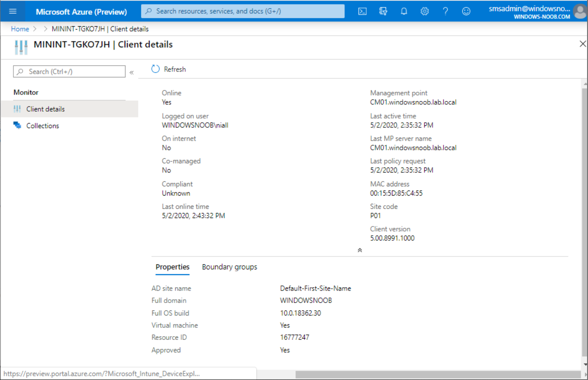Click the Client details blade title icon

pos(21,47)
